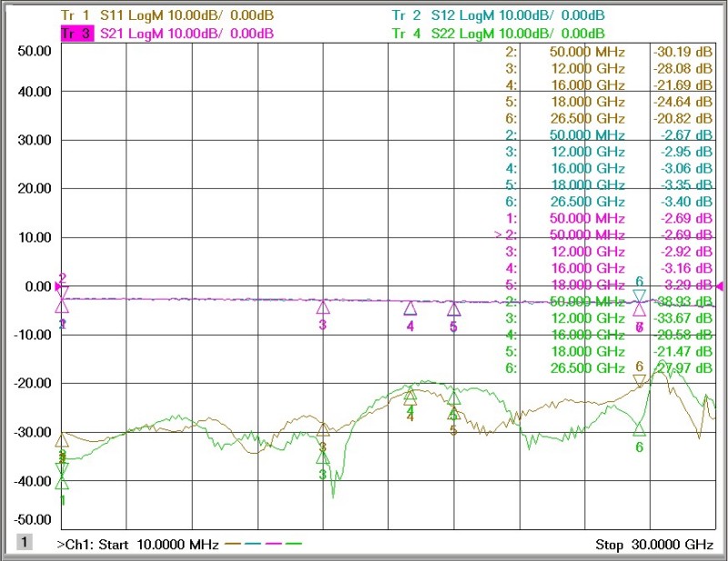Click the highlighted Tr 3 S21 trace label
728x561 pixels.
(x=167, y=34)
